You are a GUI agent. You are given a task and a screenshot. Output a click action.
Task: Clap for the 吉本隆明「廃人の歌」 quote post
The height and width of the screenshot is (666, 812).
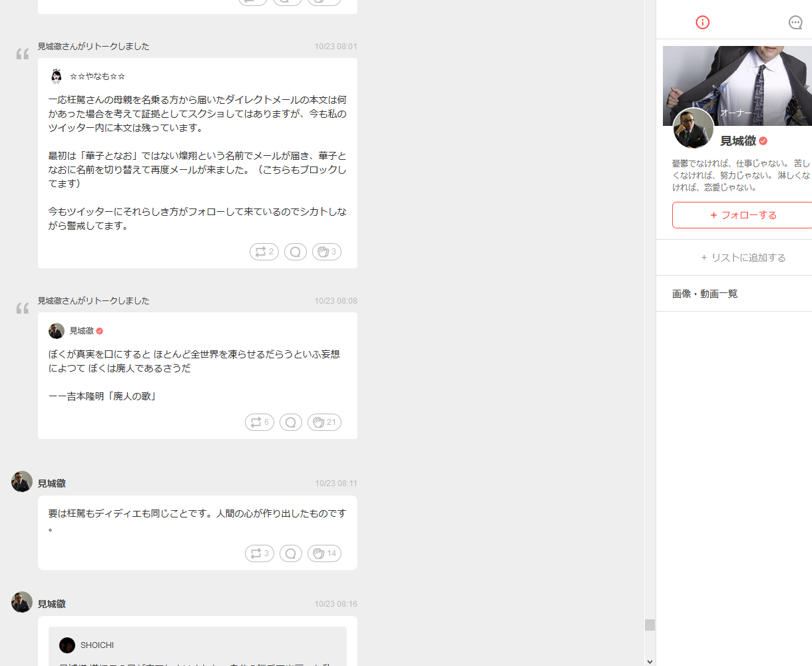click(324, 422)
